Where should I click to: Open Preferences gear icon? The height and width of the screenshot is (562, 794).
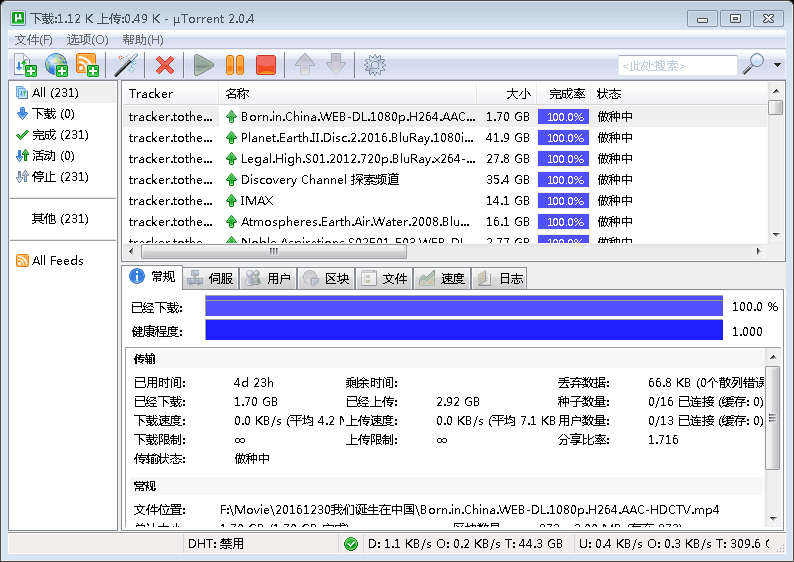pyautogui.click(x=375, y=65)
